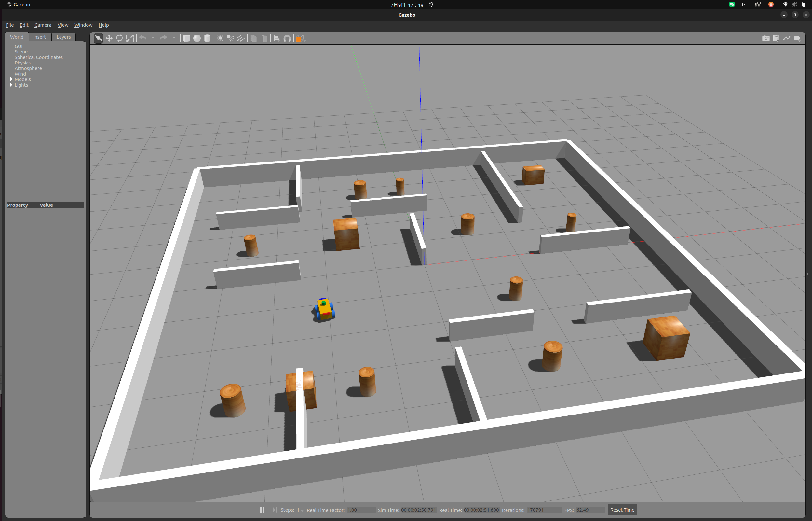This screenshot has height=521, width=812.
Task: Click the notification bell near the clock
Action: (x=431, y=5)
